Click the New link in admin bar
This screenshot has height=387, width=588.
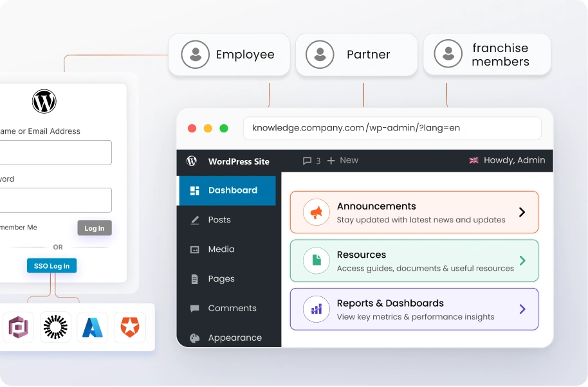tap(349, 160)
